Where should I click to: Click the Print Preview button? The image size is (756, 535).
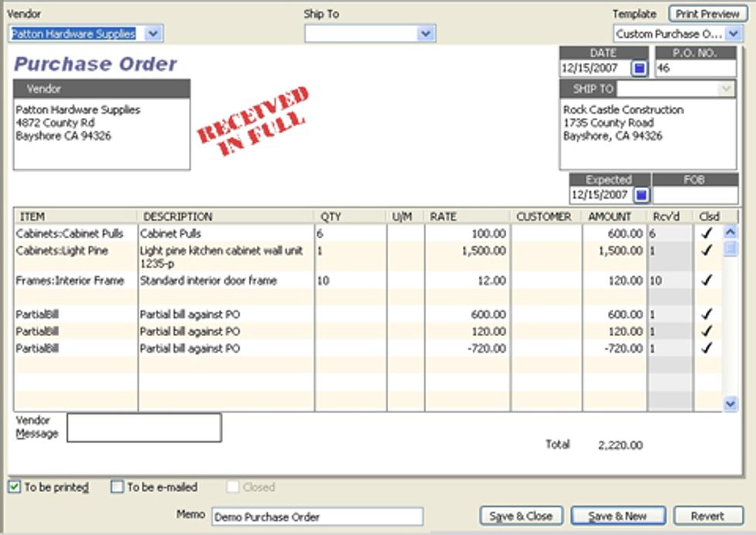point(707,14)
